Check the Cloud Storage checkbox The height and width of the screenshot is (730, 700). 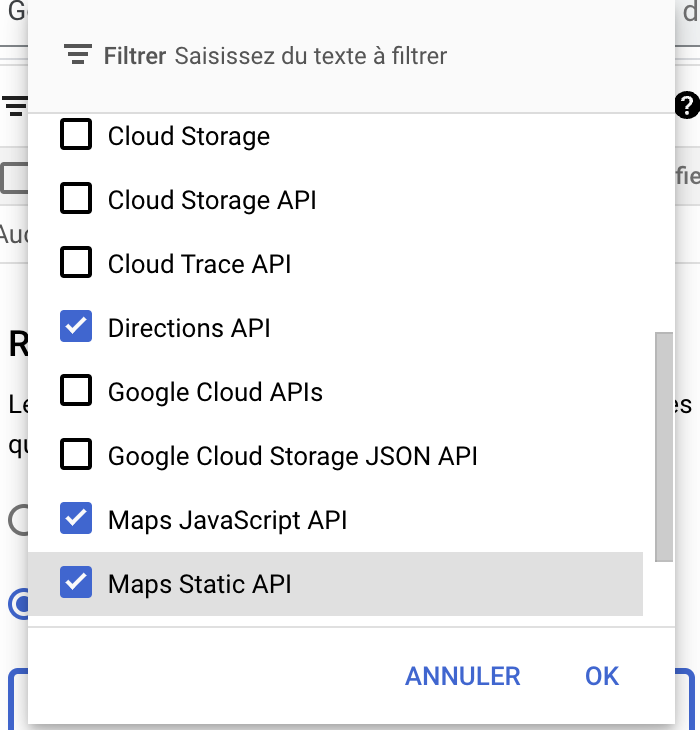(x=76, y=134)
